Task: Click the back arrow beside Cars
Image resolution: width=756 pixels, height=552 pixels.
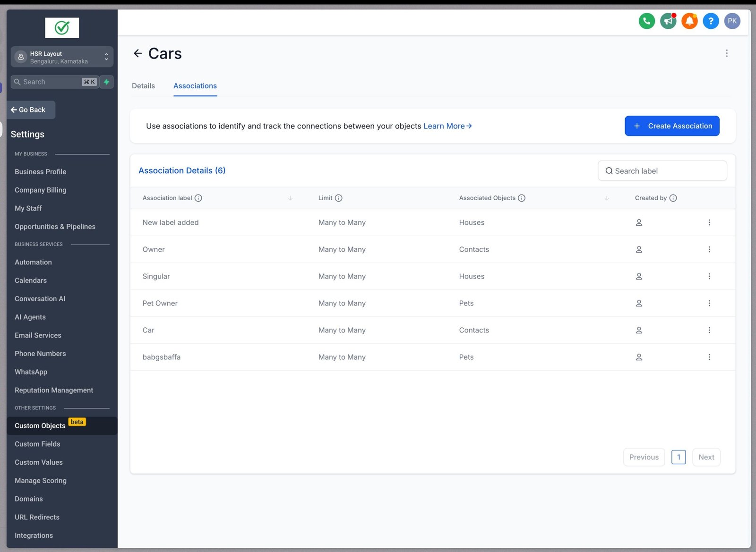Action: click(x=137, y=53)
